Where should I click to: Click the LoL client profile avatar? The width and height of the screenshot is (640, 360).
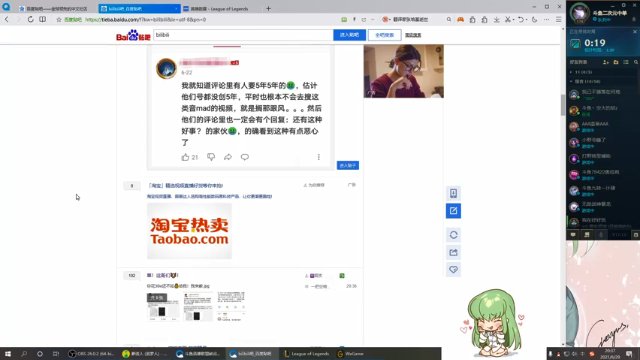click(580, 13)
